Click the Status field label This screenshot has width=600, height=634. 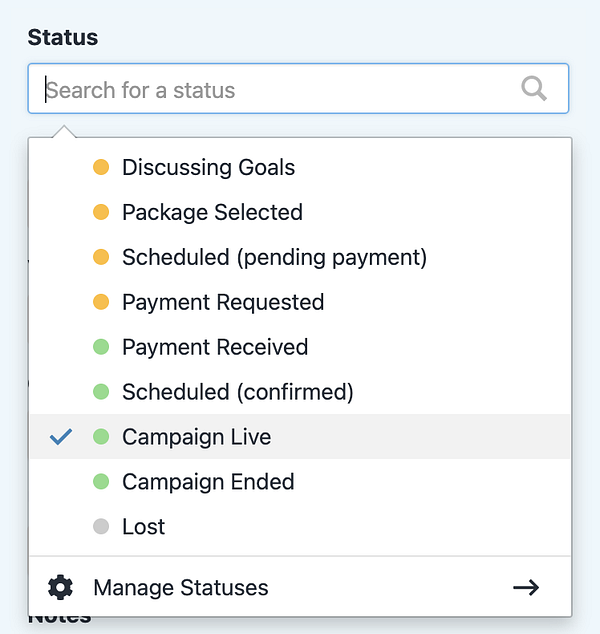[x=63, y=37]
